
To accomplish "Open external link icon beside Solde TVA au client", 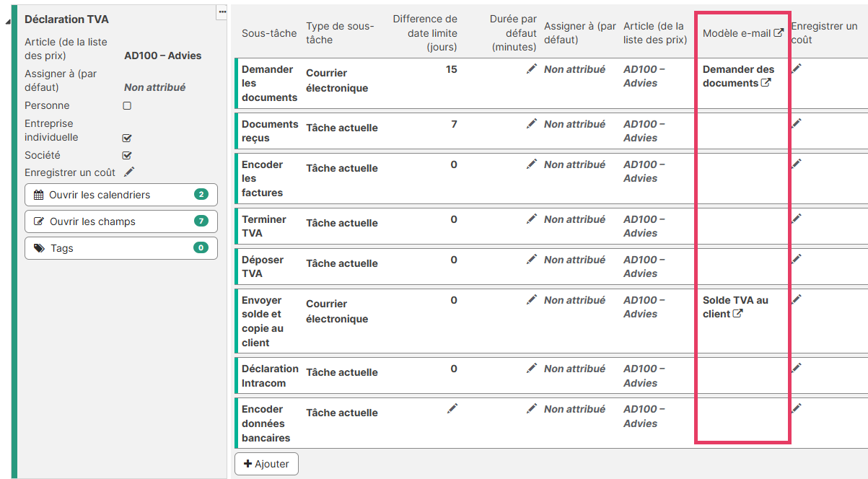I will tap(737, 314).
